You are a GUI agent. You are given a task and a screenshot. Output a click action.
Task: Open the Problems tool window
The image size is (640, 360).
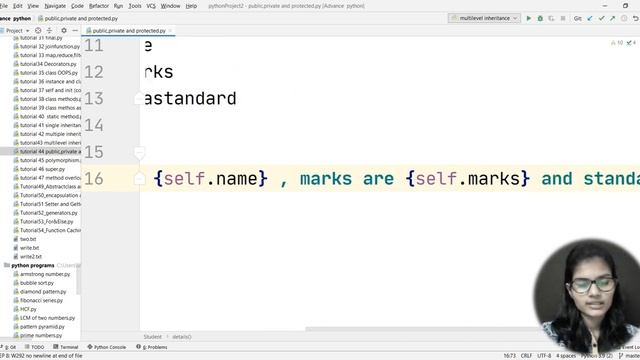coord(152,347)
